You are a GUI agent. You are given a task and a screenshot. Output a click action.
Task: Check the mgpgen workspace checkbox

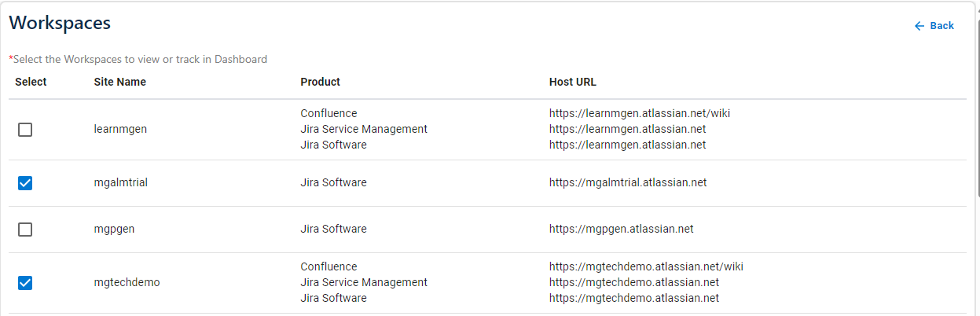pyautogui.click(x=25, y=230)
